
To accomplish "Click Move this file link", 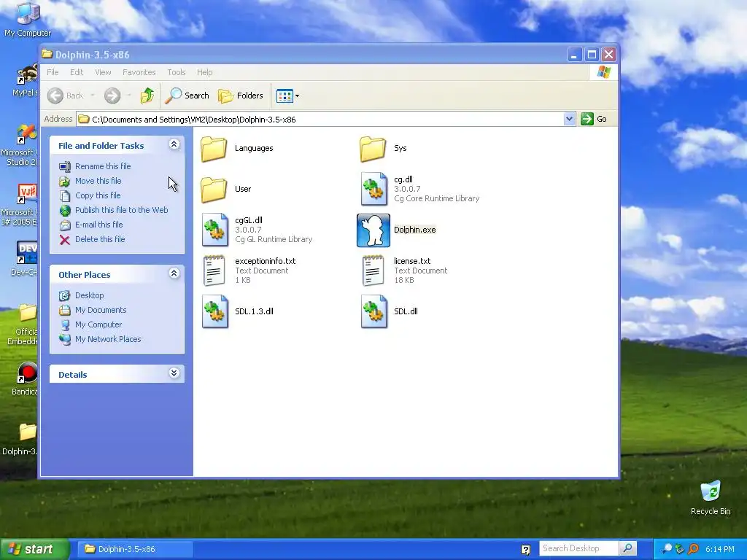I will point(98,181).
